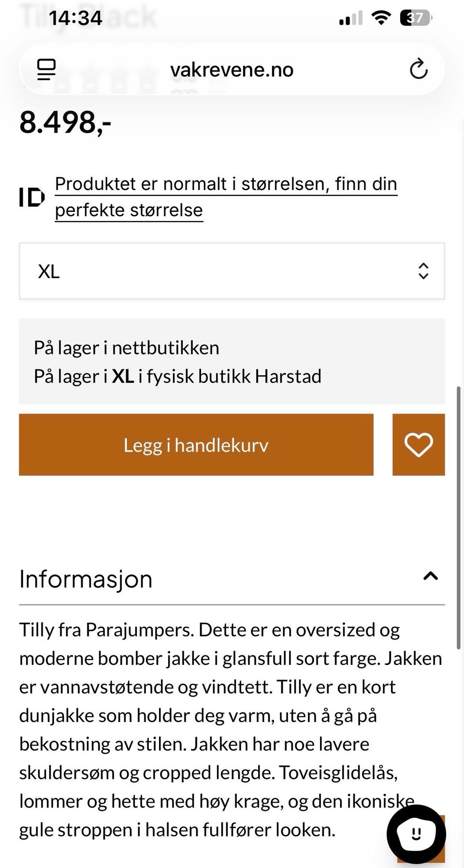Tap the Informasjon section heading
464x868 pixels.
(x=86, y=579)
